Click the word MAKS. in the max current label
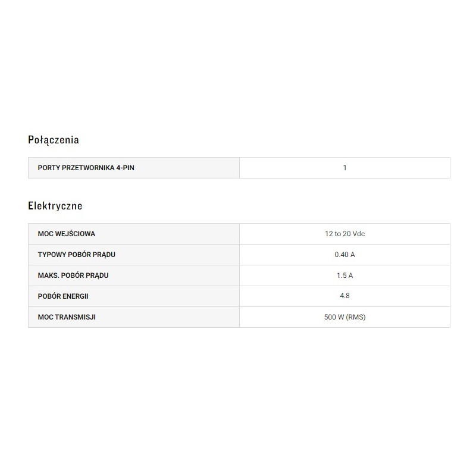The height and width of the screenshot is (476, 476). click(x=48, y=275)
